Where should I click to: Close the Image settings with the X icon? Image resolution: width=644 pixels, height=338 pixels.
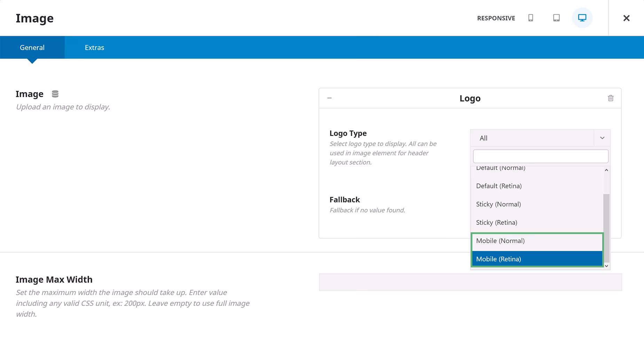click(x=626, y=18)
